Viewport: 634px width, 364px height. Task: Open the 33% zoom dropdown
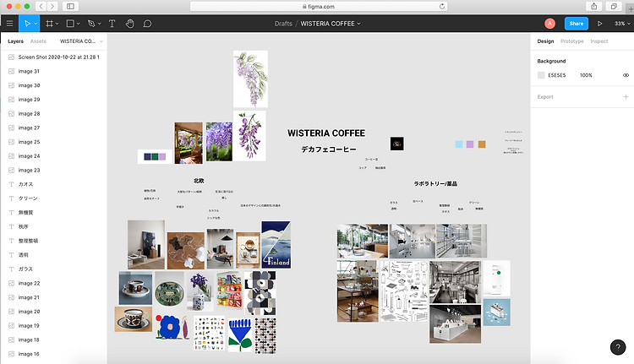[622, 24]
